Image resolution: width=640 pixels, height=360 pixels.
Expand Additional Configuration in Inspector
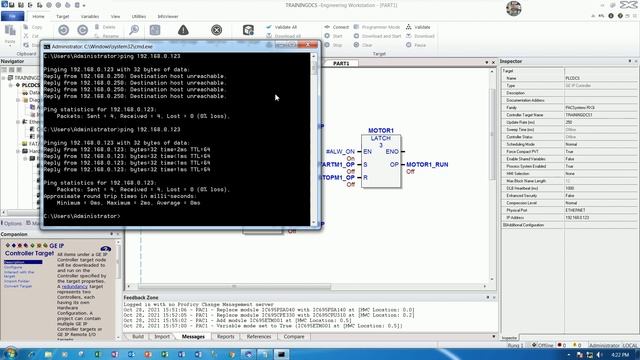(x=505, y=225)
